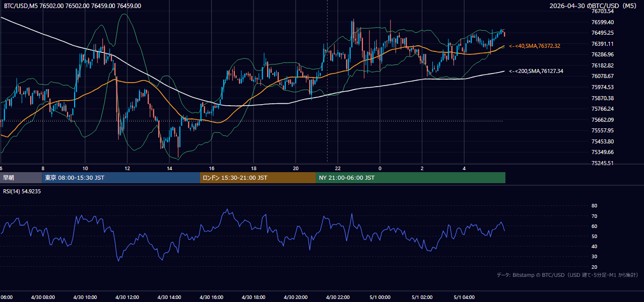Image resolution: width=644 pixels, height=302 pixels.
Task: Click RSI scale value 50
Action: pyautogui.click(x=594, y=236)
